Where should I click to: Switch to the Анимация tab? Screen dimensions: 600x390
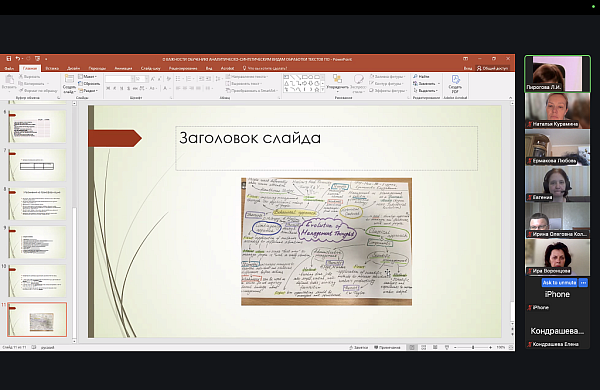pos(123,68)
